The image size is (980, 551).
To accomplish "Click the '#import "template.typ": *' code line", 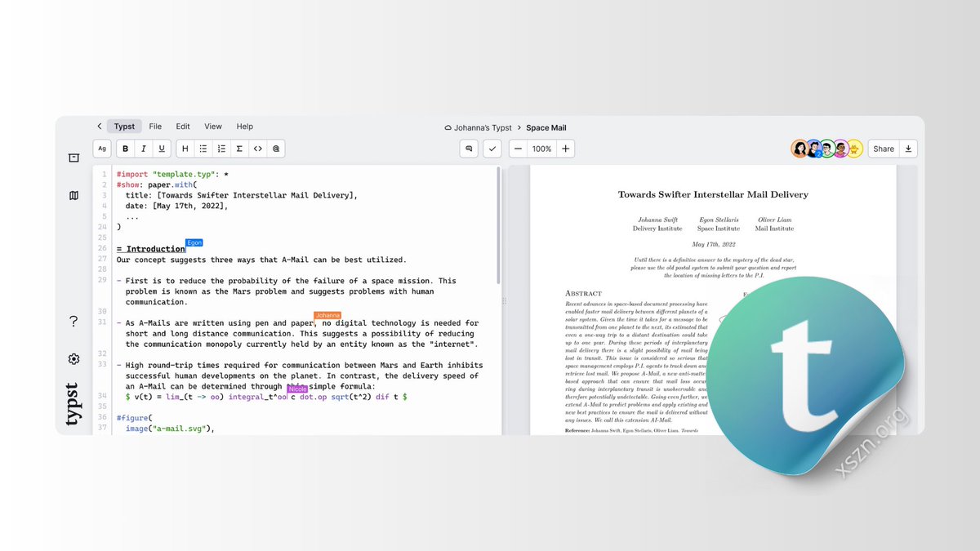I will pyautogui.click(x=172, y=175).
